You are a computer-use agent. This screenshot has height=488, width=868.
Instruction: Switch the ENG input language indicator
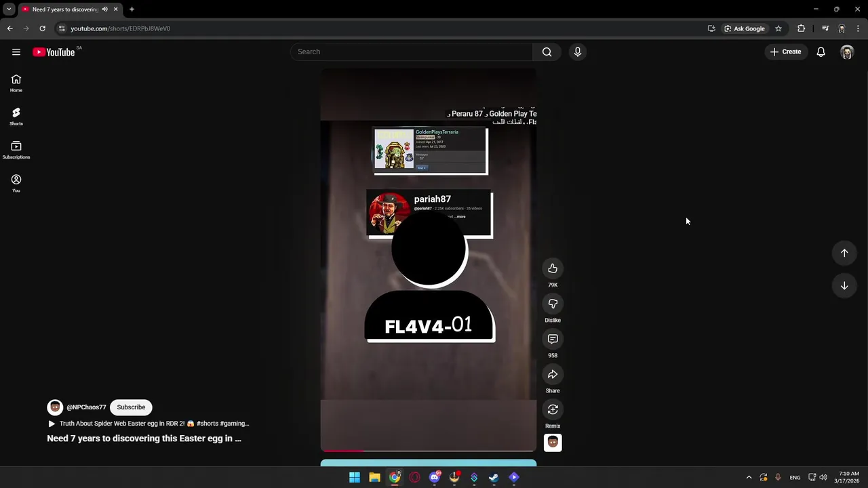click(x=795, y=477)
